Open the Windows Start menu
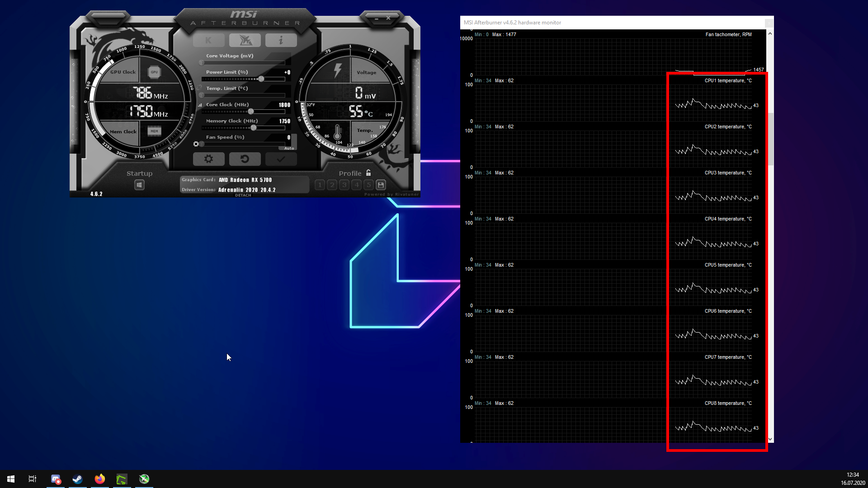Viewport: 868px width, 488px height. (10, 479)
